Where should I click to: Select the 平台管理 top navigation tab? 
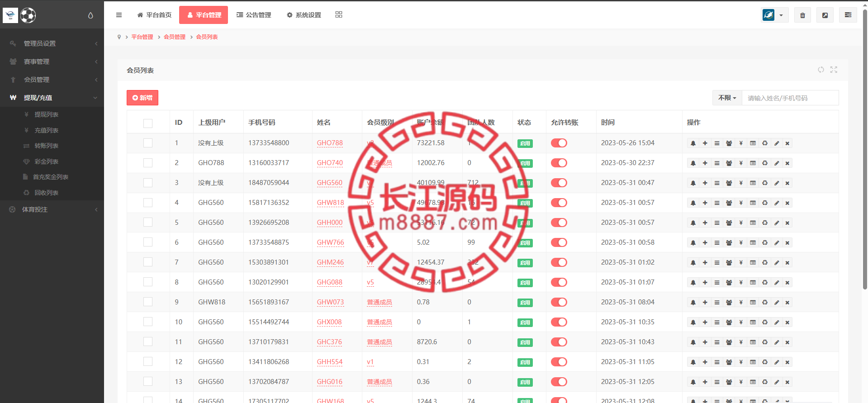click(204, 15)
